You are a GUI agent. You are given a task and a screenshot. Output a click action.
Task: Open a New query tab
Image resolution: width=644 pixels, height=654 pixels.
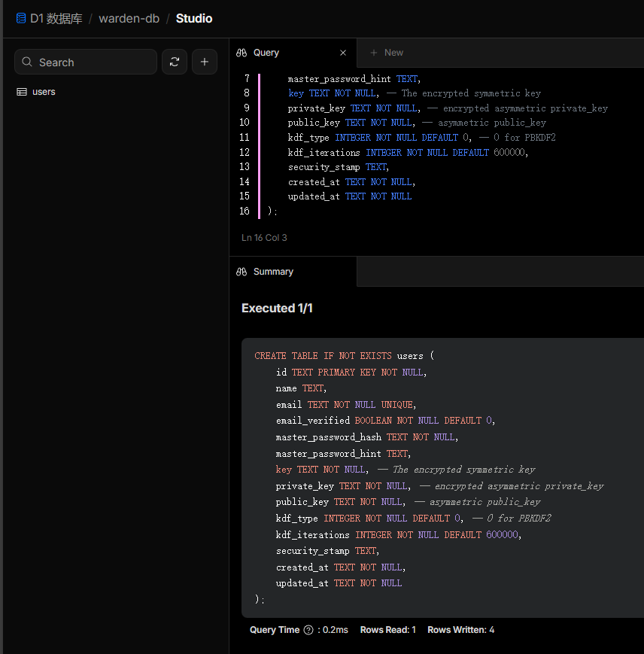pos(387,53)
